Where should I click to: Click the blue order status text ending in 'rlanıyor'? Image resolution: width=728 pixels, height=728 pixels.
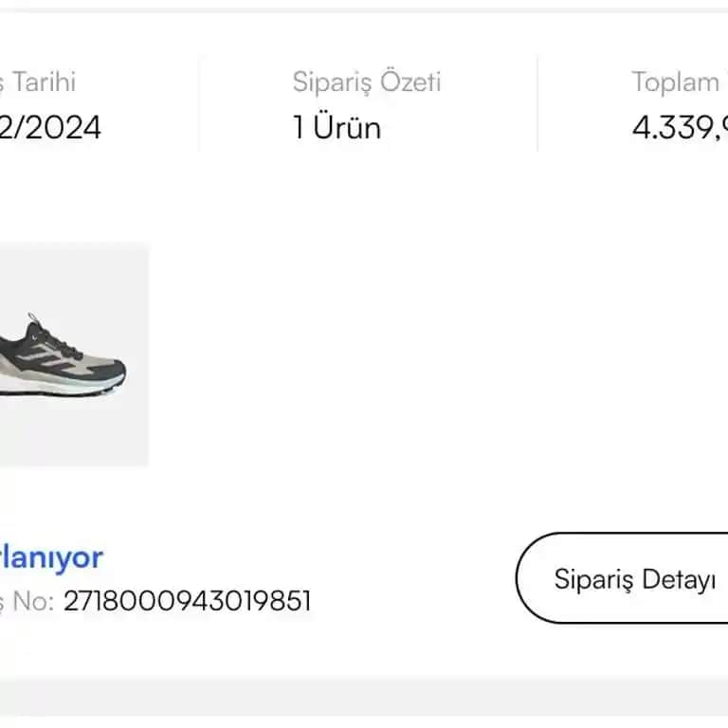click(51, 557)
